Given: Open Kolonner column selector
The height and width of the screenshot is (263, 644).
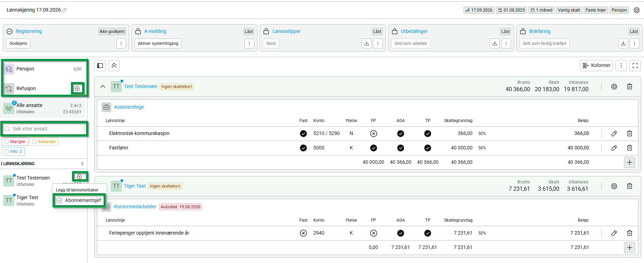Looking at the screenshot, I should 596,66.
